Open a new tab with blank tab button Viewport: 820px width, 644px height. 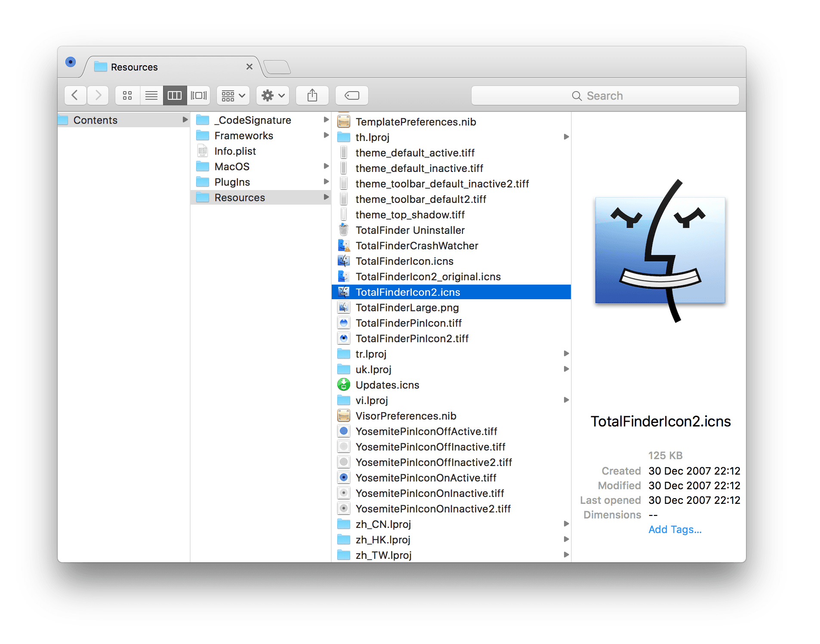pos(277,67)
